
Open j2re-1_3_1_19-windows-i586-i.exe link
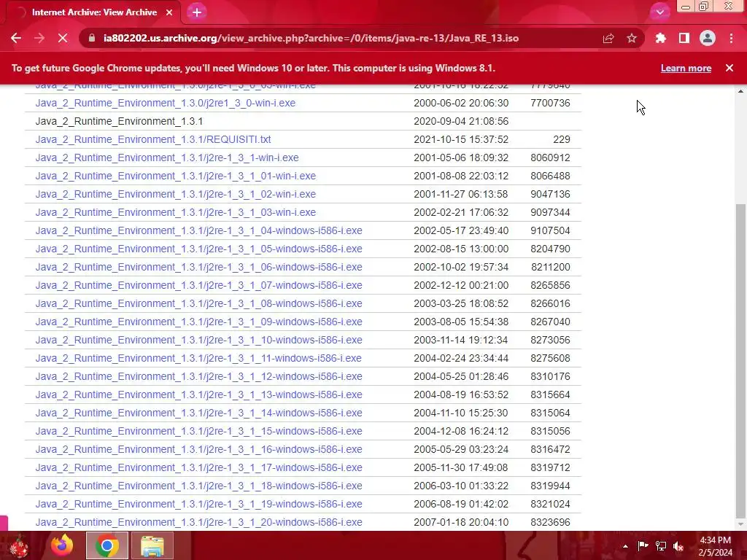point(198,504)
